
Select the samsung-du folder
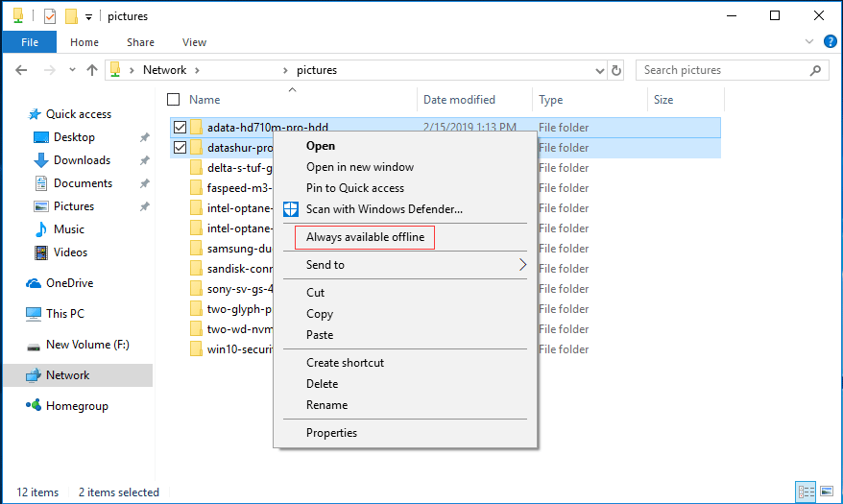pyautogui.click(x=240, y=249)
